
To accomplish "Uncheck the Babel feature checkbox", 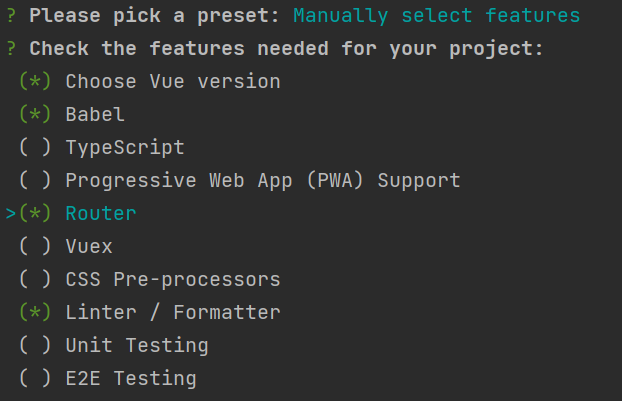I will coord(36,115).
